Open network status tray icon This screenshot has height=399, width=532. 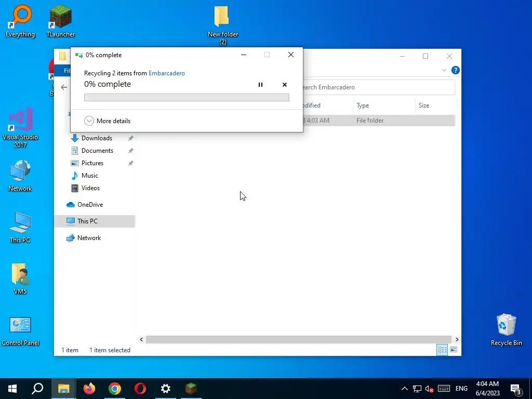[x=417, y=389]
